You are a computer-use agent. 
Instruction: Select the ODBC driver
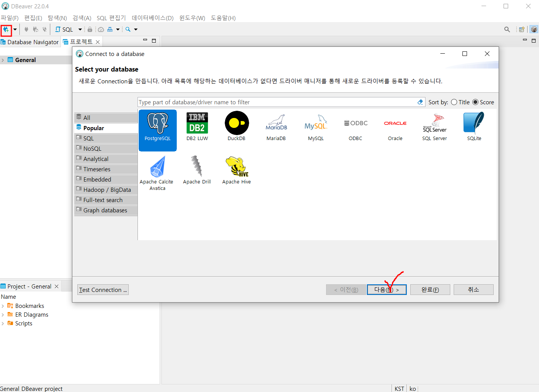tap(355, 129)
